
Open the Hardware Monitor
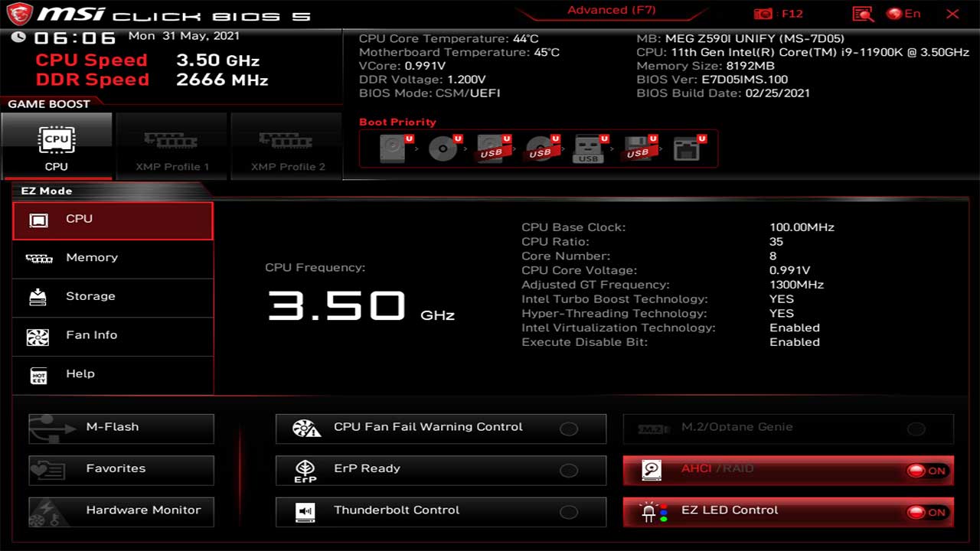coord(121,511)
